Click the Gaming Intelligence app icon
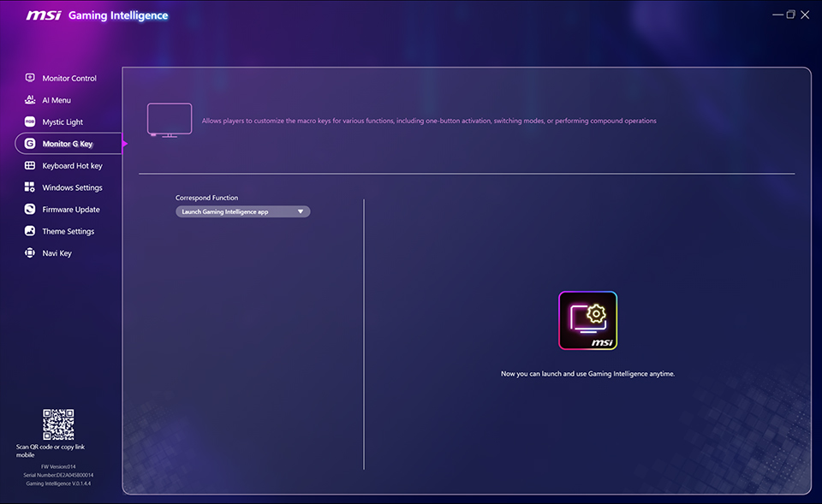Screen dimensions: 822x504 click(x=587, y=320)
